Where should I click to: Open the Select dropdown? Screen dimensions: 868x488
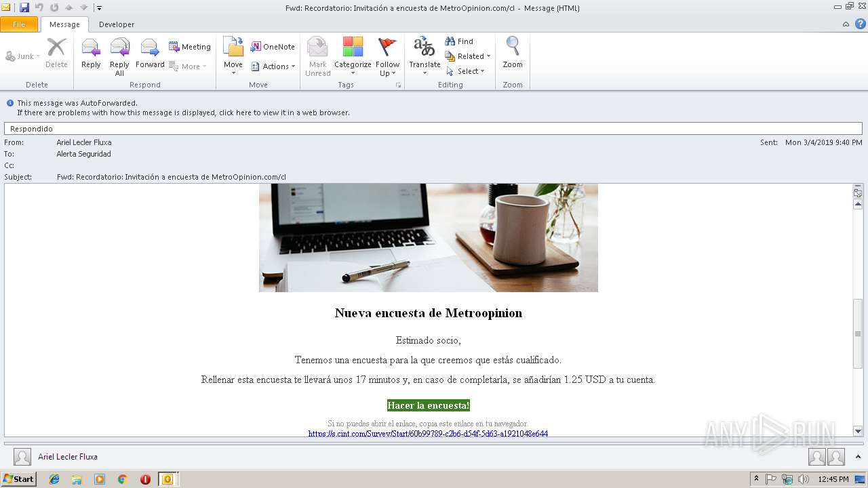point(465,71)
